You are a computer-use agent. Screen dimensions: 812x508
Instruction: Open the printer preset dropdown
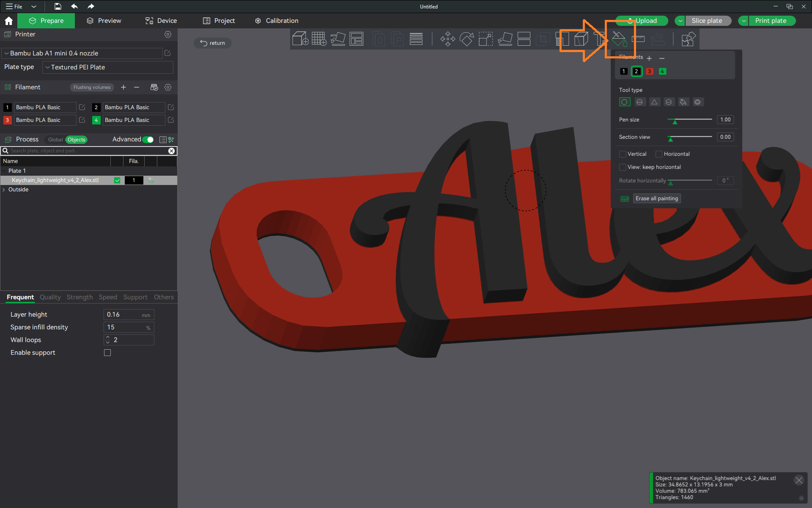pos(82,53)
